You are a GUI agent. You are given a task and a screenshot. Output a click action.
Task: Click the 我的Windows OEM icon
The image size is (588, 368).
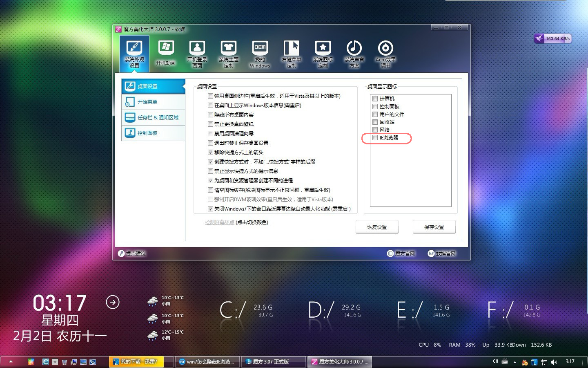click(260, 53)
